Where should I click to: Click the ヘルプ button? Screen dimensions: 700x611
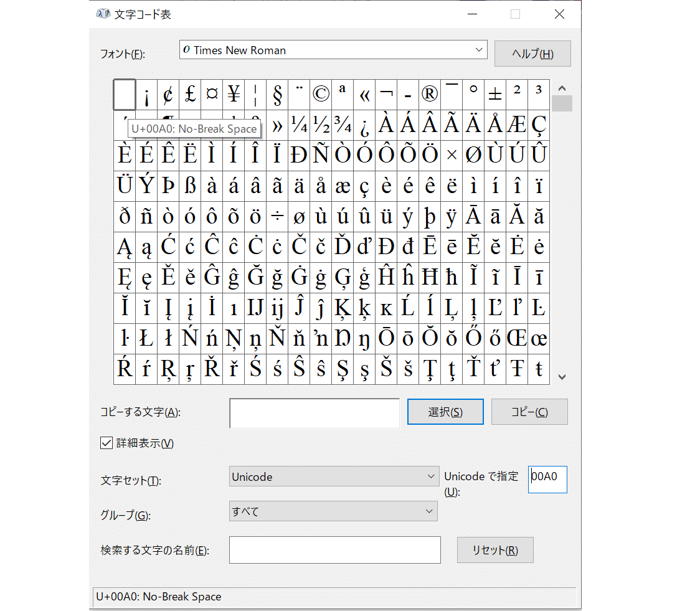[532, 54]
